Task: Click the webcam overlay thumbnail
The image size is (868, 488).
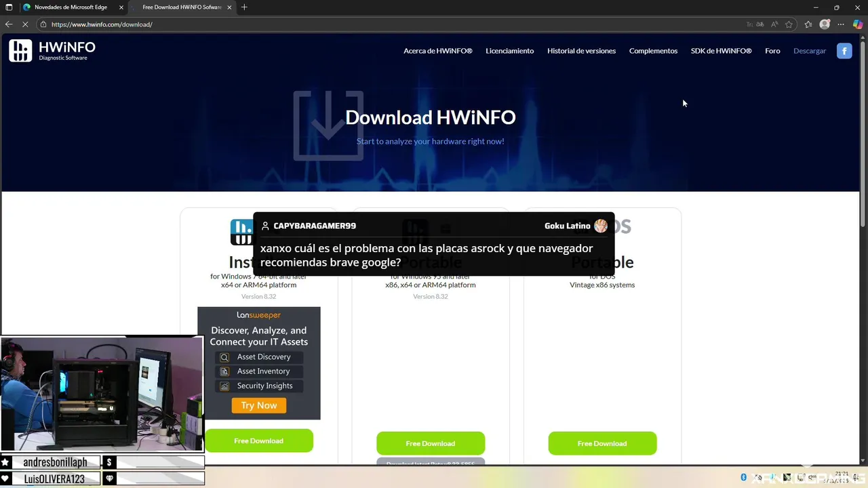Action: point(102,394)
